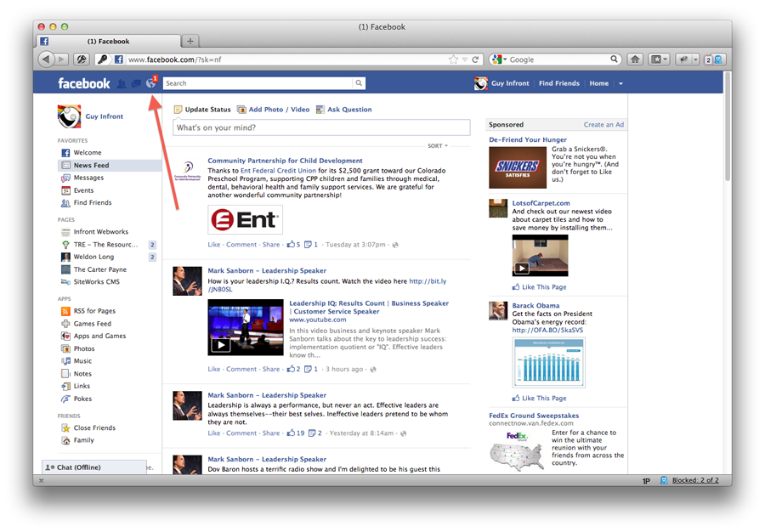Screen dimensions: 765x532
Task: Click the Music note icon in Apps
Action: click(65, 361)
